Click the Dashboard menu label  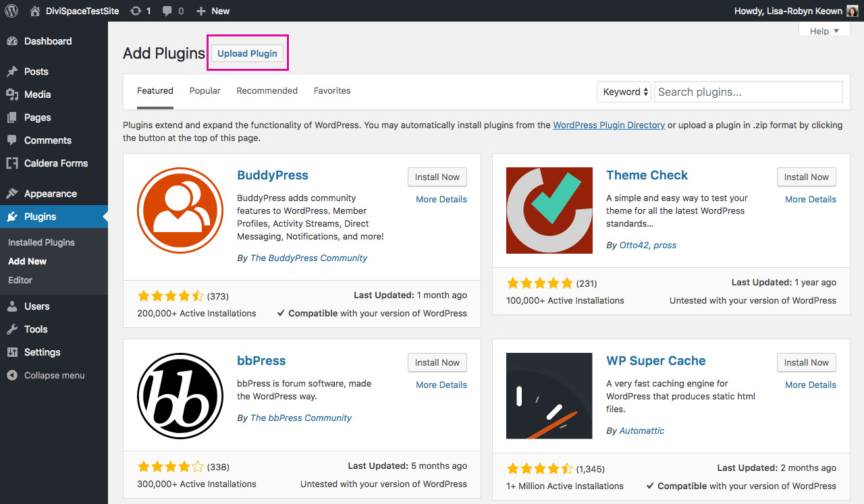click(48, 41)
